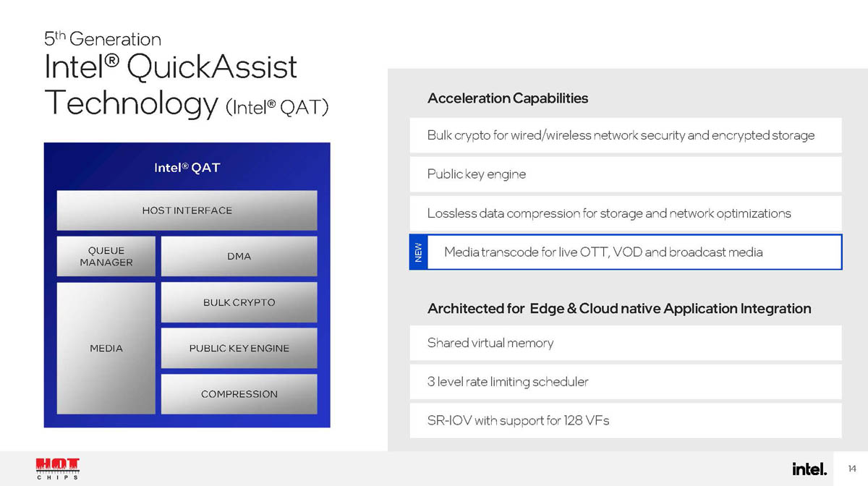
Task: Select the QUEUE MANAGER block
Action: click(106, 256)
